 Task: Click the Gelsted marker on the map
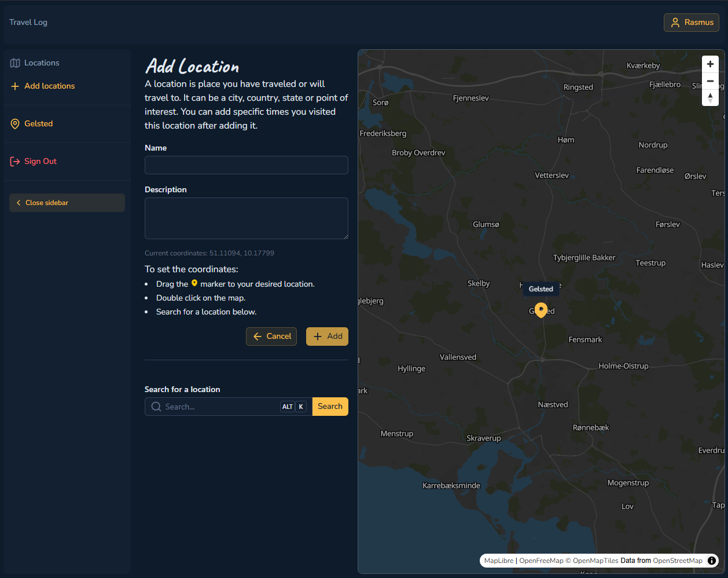coord(541,310)
